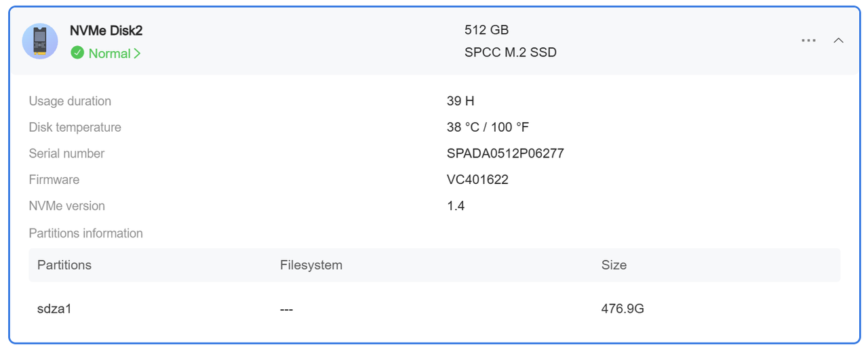Select the NVMe Disk2 title
The width and height of the screenshot is (868, 348).
[106, 31]
